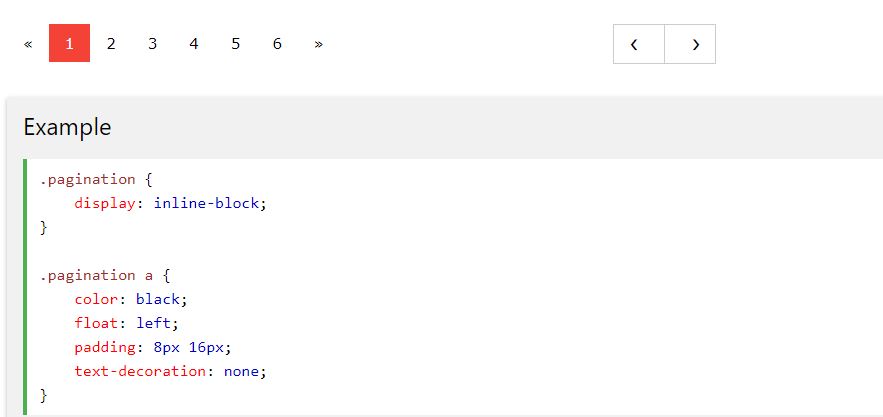Select the active red page 1 link
Viewport: 883px width, 417px height.
(69, 43)
